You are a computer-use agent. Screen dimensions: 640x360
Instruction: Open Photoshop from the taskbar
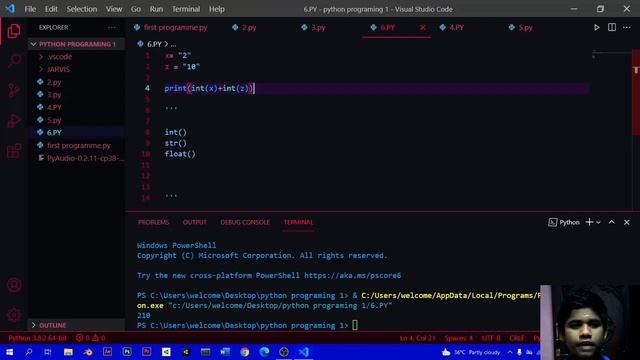127,352
